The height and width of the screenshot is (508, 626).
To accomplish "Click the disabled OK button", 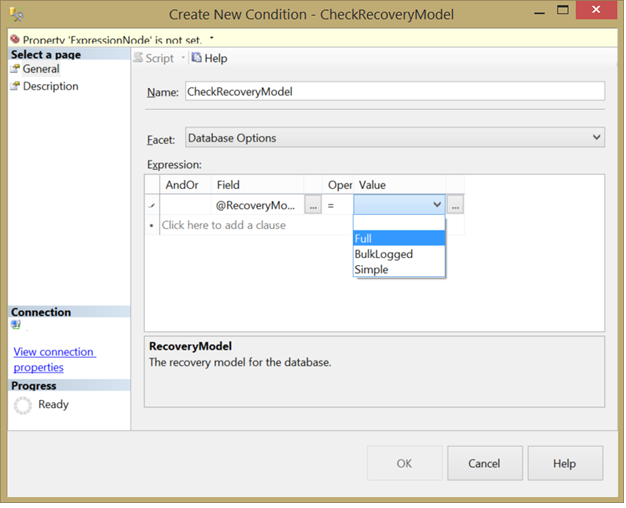I will [x=404, y=463].
